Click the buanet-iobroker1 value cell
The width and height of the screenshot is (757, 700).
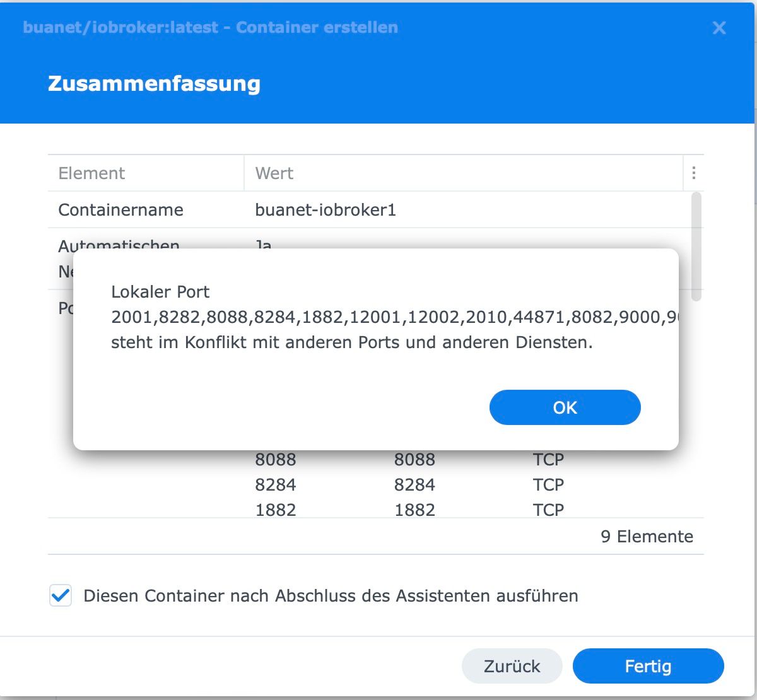[326, 210]
